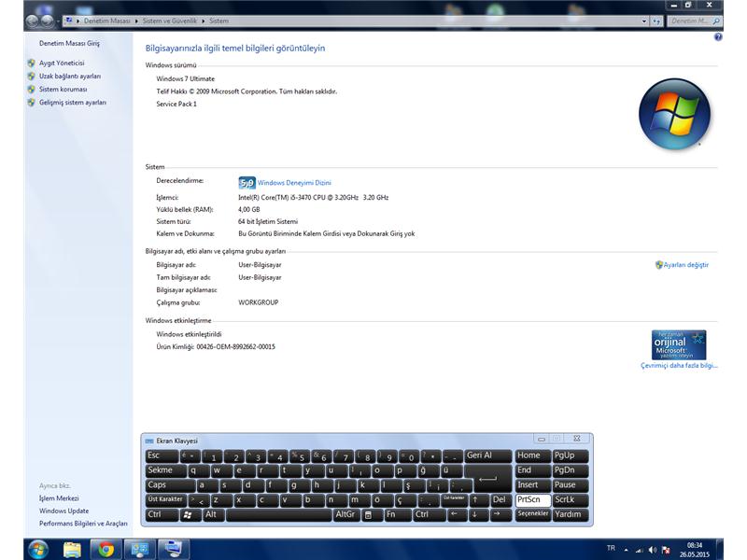747x560 pixels.
Task: Toggle the ScrLk key
Action: [571, 500]
